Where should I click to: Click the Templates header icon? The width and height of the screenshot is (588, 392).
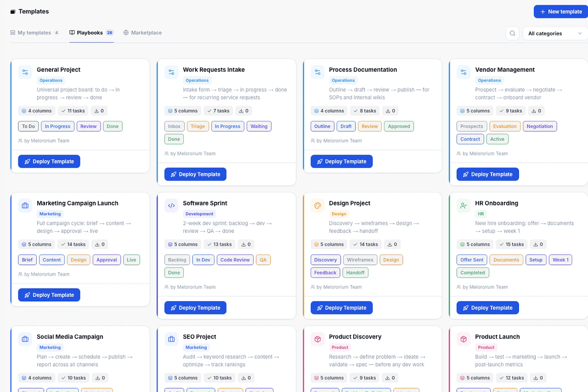[x=13, y=11]
